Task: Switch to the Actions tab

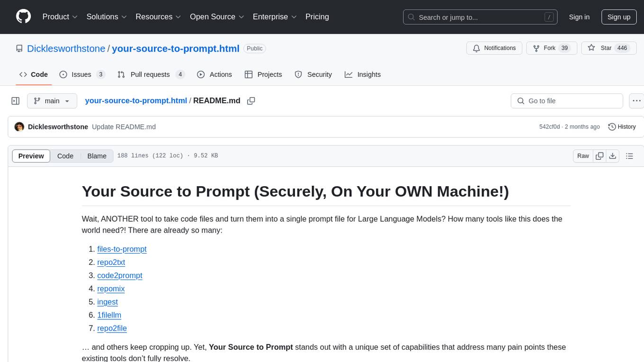Action: [215, 74]
